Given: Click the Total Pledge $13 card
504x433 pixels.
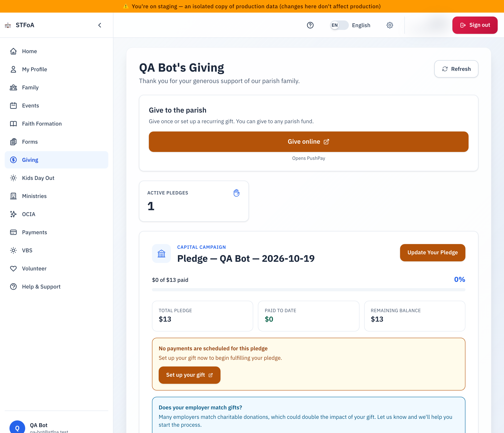Looking at the screenshot, I should [x=202, y=316].
